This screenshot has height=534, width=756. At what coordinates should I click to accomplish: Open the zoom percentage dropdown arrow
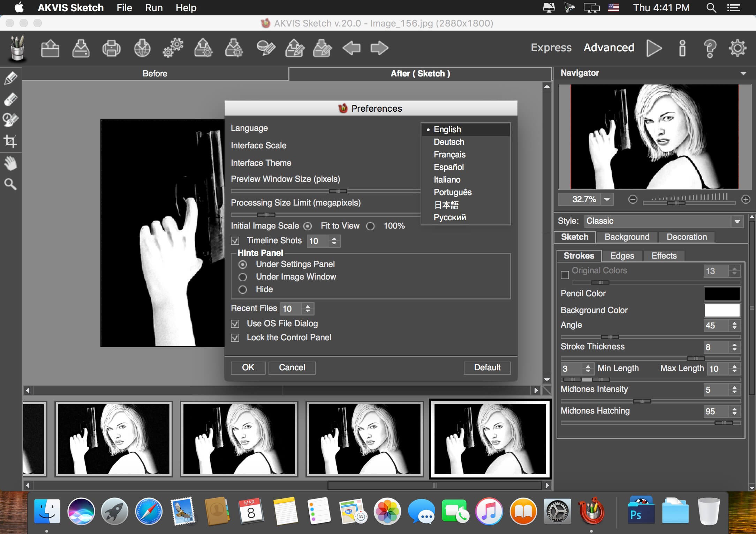(607, 199)
